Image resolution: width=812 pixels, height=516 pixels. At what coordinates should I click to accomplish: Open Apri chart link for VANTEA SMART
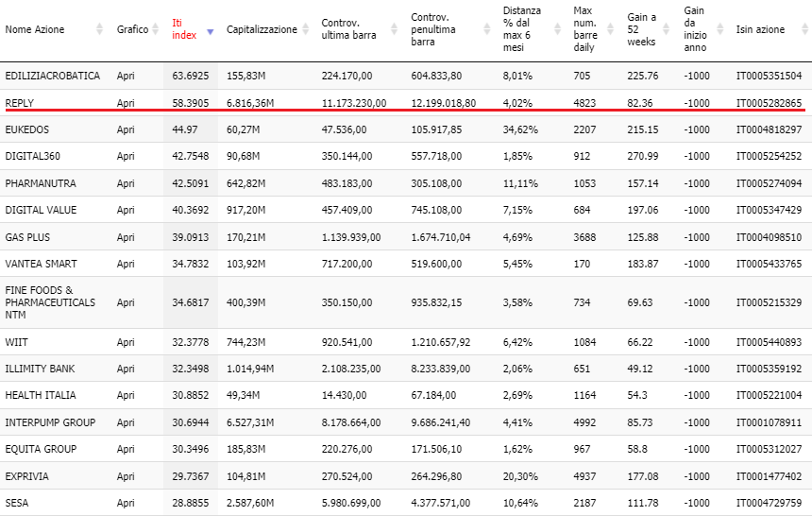pyautogui.click(x=126, y=264)
